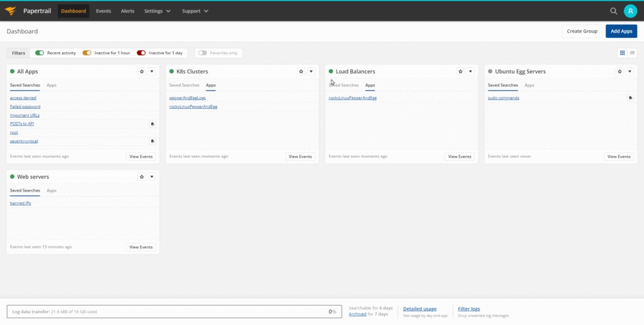This screenshot has width=644, height=325.
Task: Enable the Favorites only filter
Action: pos(203,53)
